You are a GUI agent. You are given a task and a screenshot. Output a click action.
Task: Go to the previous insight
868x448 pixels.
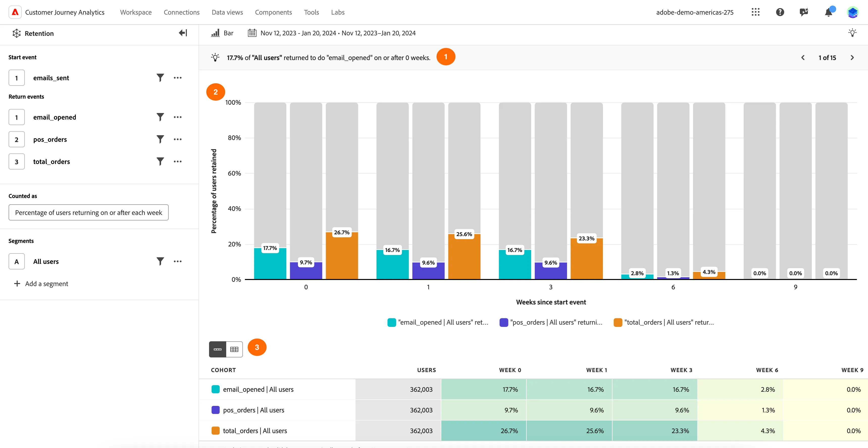pos(803,58)
